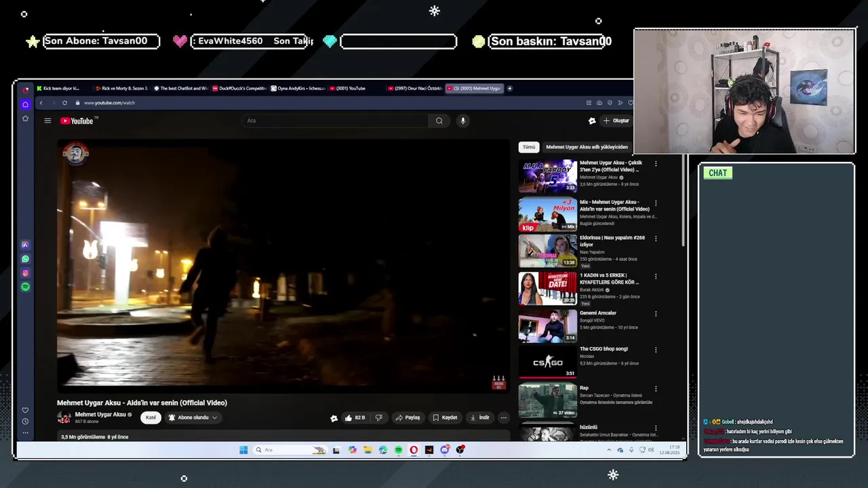The height and width of the screenshot is (488, 868).
Task: Open Spotify from the Windows taskbar
Action: tap(398, 450)
